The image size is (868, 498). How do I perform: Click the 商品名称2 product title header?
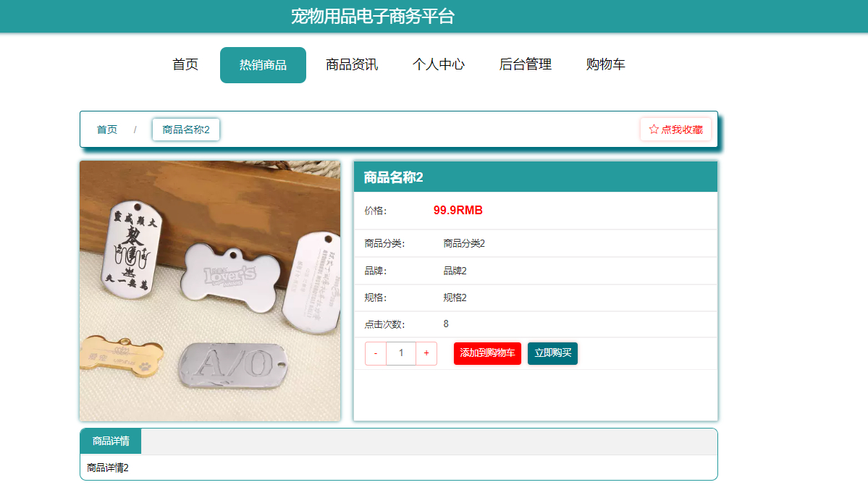(393, 177)
